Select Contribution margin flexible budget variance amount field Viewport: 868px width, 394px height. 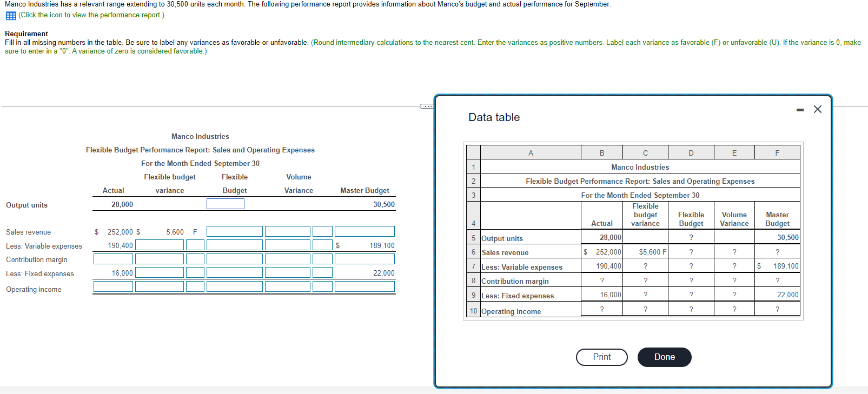coord(160,259)
